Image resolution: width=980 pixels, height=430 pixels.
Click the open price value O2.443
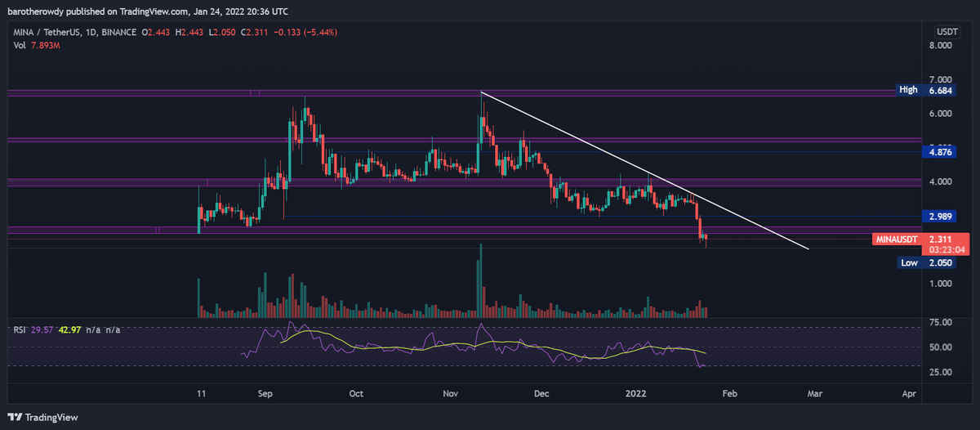pos(158,32)
